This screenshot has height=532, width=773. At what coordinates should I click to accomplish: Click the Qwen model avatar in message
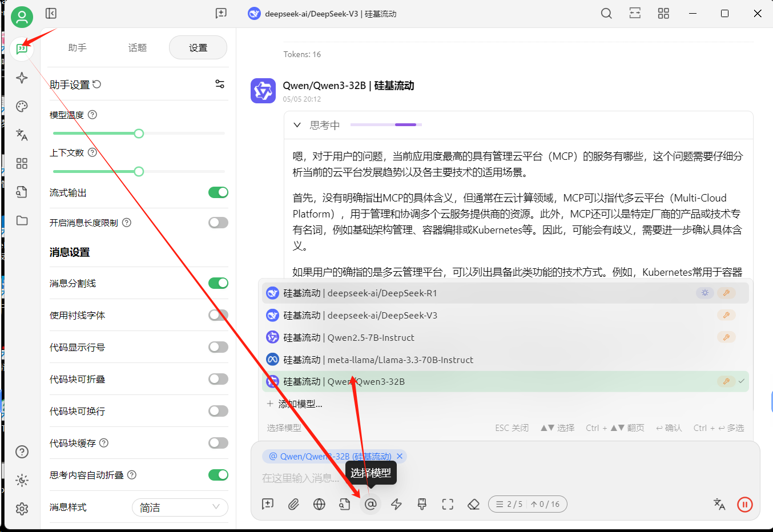263,91
